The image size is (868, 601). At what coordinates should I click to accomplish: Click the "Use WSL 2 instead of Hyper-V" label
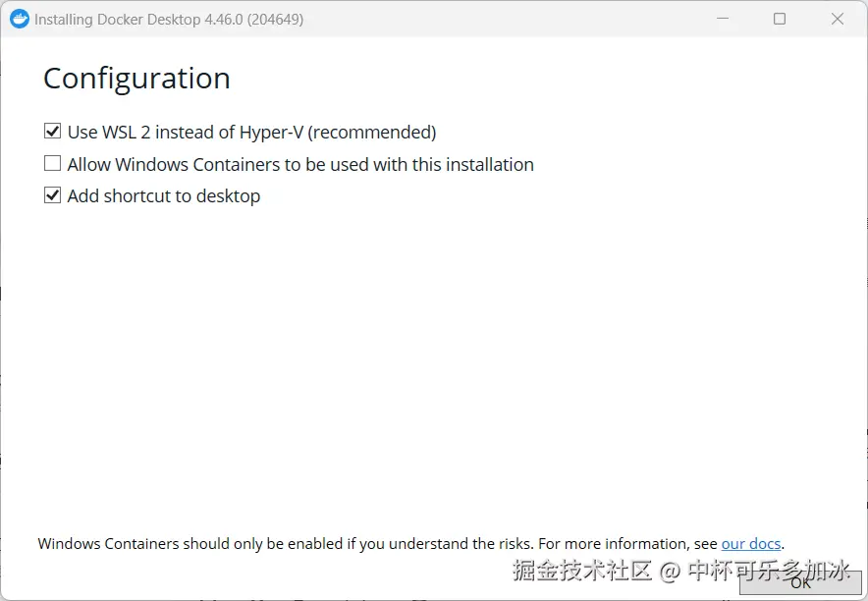(187, 132)
